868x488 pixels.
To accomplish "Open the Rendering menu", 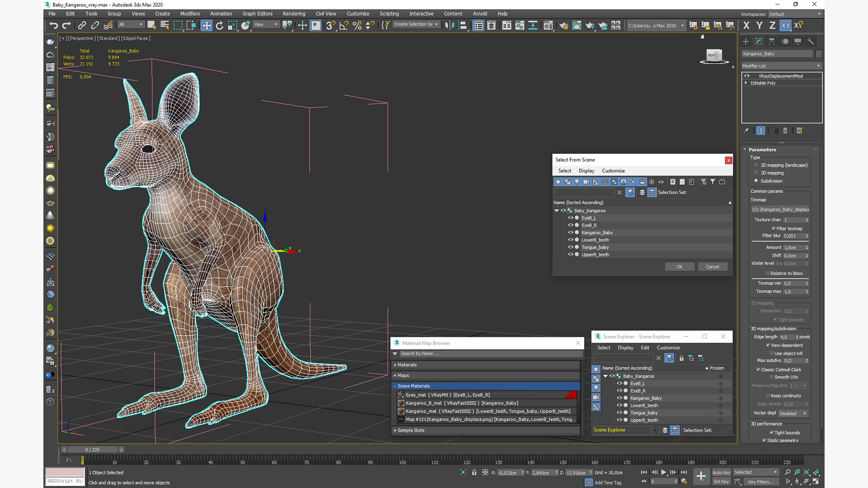I will (x=294, y=14).
